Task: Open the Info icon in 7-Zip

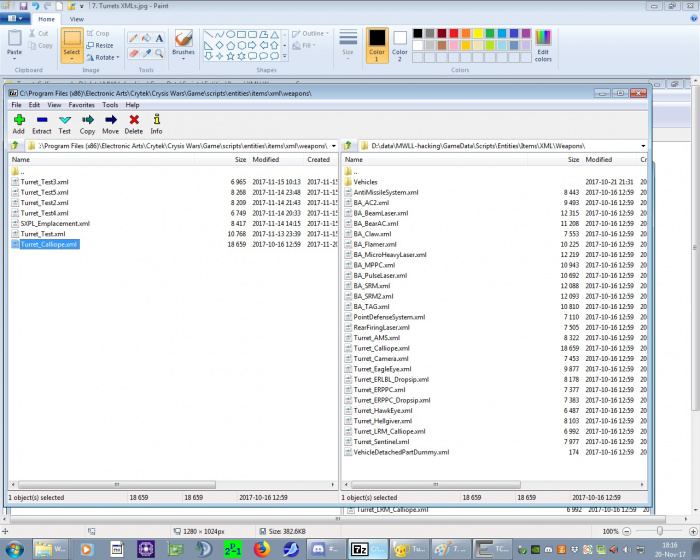Action: 156,123
